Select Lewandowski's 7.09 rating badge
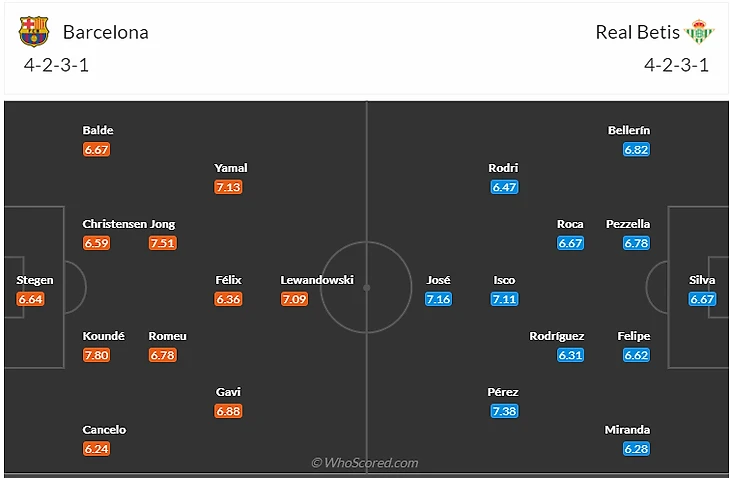 click(x=294, y=299)
